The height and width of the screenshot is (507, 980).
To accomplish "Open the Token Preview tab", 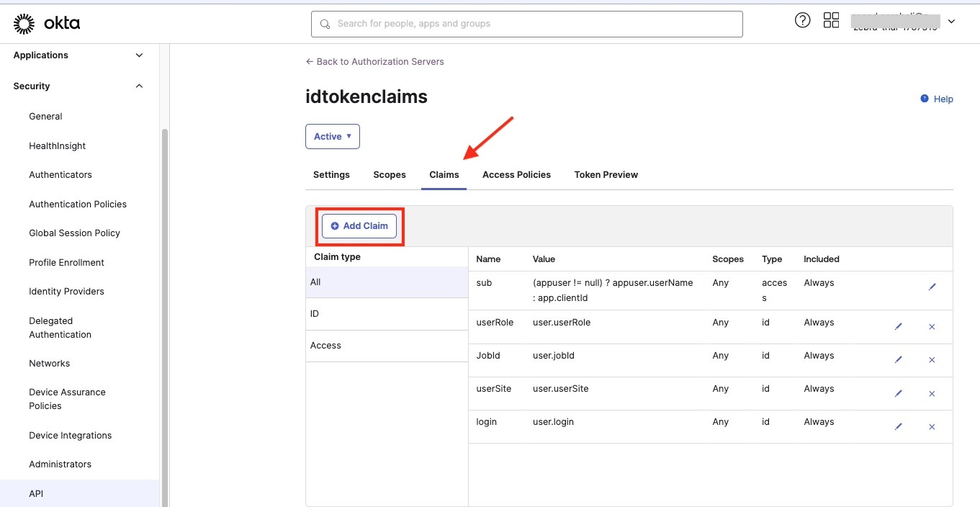I will (606, 174).
